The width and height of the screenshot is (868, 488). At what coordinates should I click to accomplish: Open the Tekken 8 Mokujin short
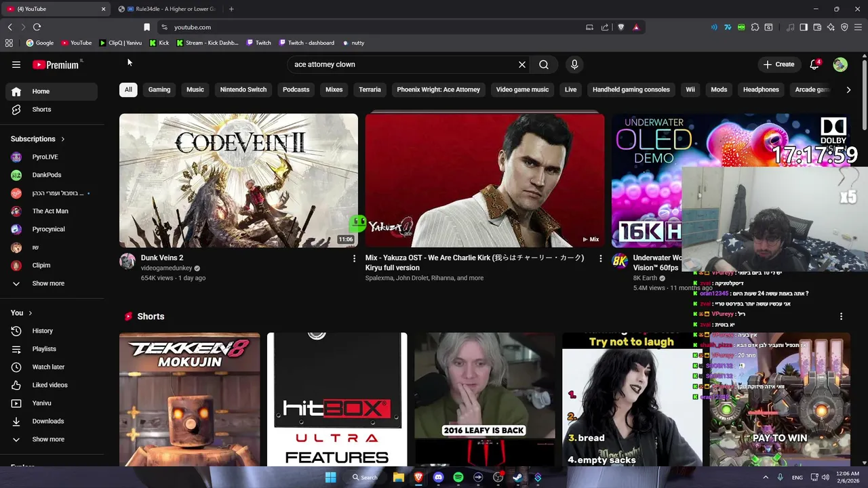point(189,399)
